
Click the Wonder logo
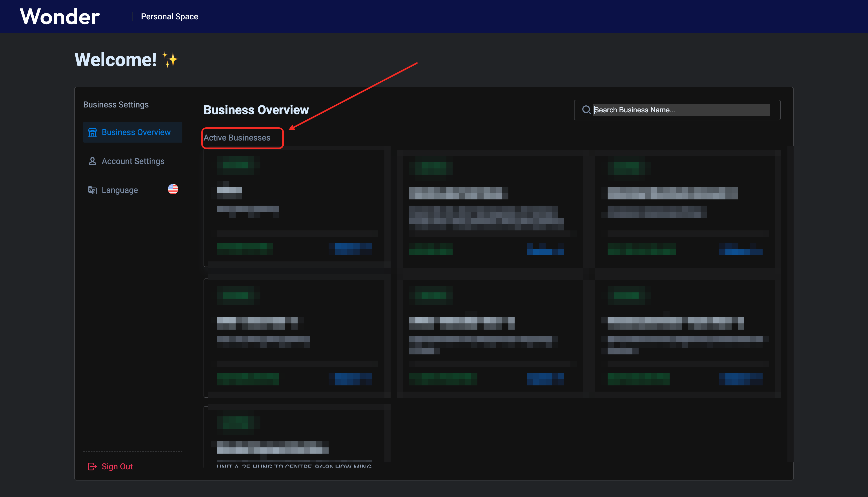(60, 16)
